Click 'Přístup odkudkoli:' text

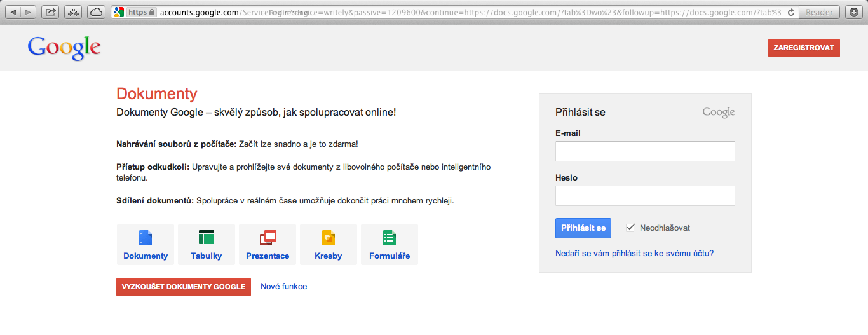coord(153,167)
